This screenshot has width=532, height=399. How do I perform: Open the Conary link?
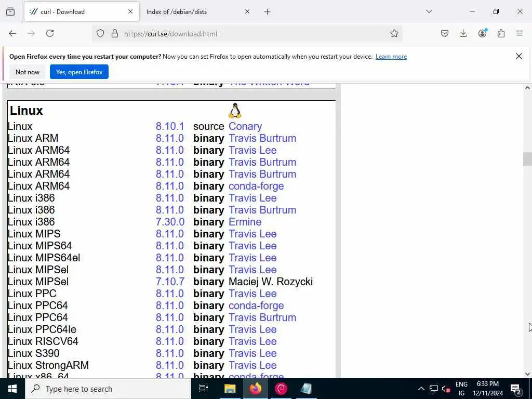(x=245, y=126)
